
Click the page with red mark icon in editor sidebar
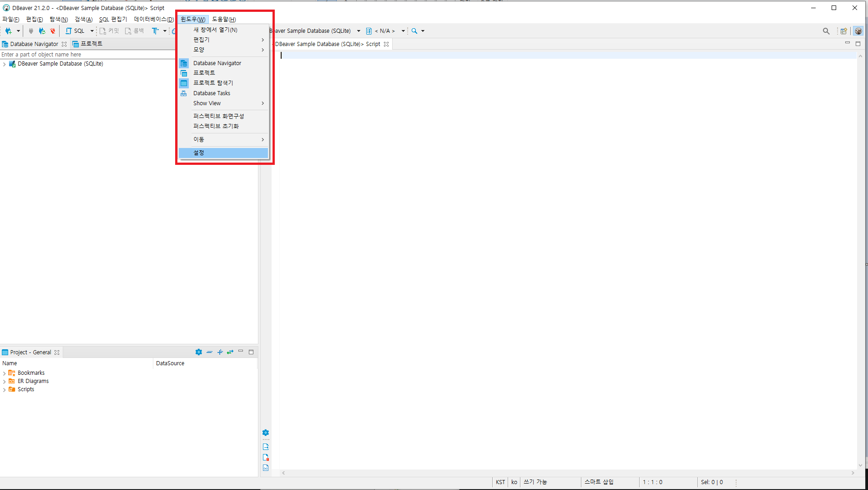[x=266, y=457]
